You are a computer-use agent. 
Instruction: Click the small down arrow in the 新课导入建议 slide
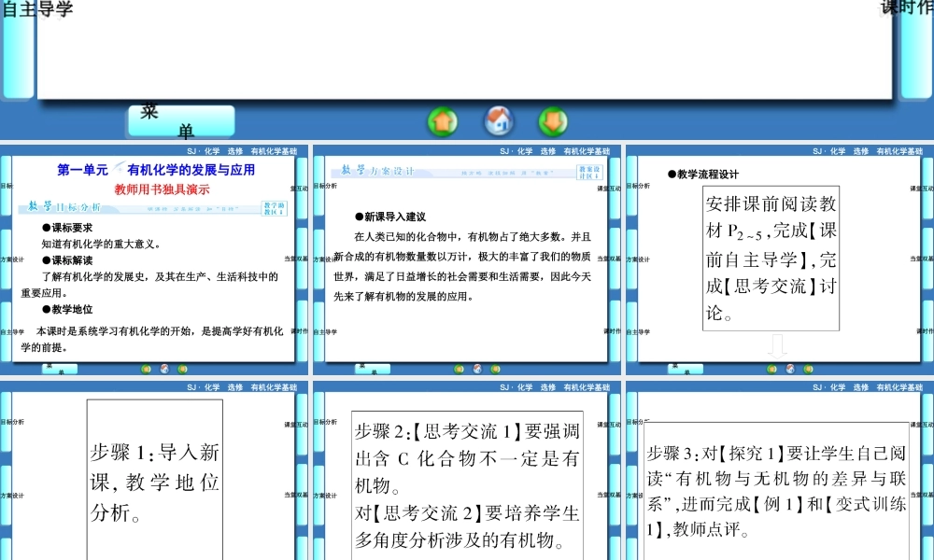point(495,369)
